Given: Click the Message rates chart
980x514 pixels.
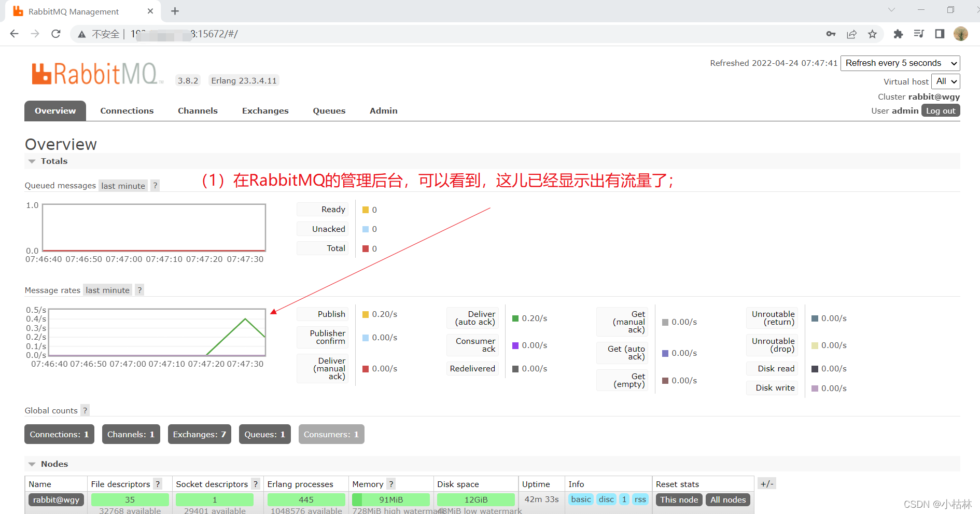Looking at the screenshot, I should [157, 332].
